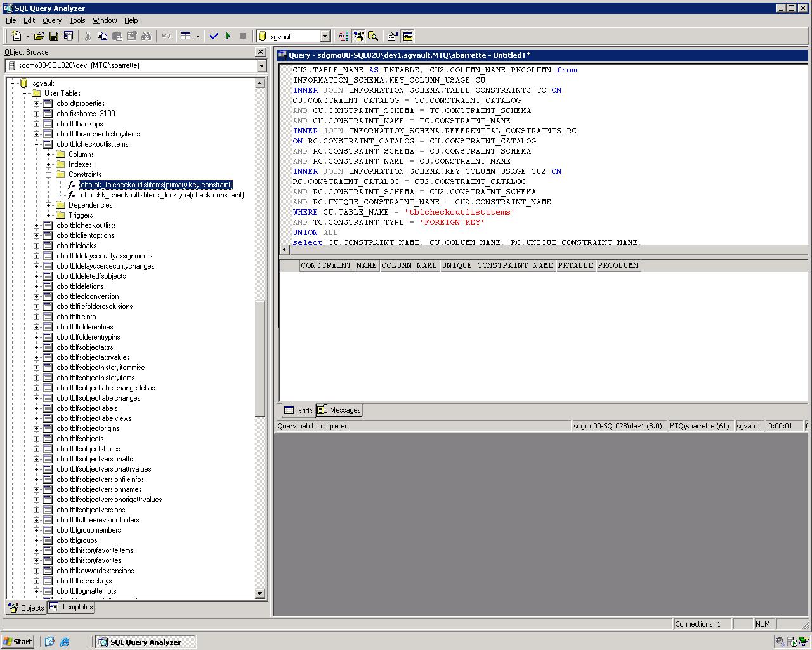This screenshot has width=812, height=650.
Task: Open the File menu
Action: click(11, 20)
